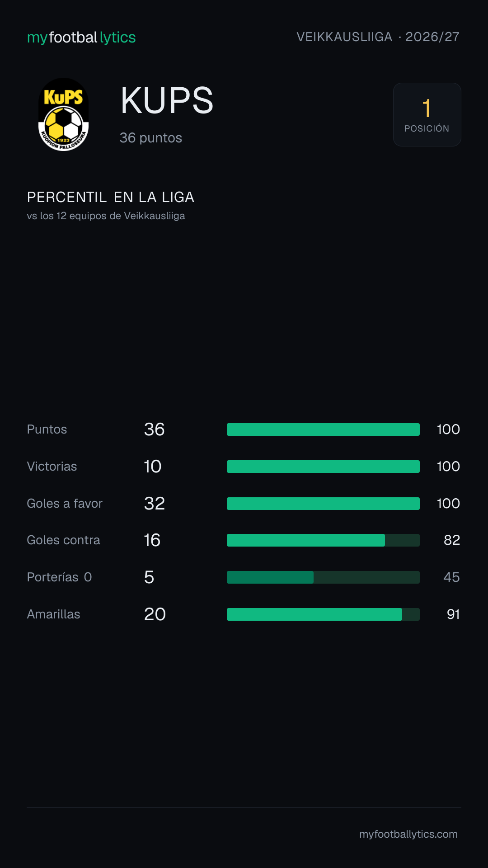Viewport: 488px width, 868px height.
Task: Open the myfootballytics.com footer link
Action: click(x=408, y=834)
